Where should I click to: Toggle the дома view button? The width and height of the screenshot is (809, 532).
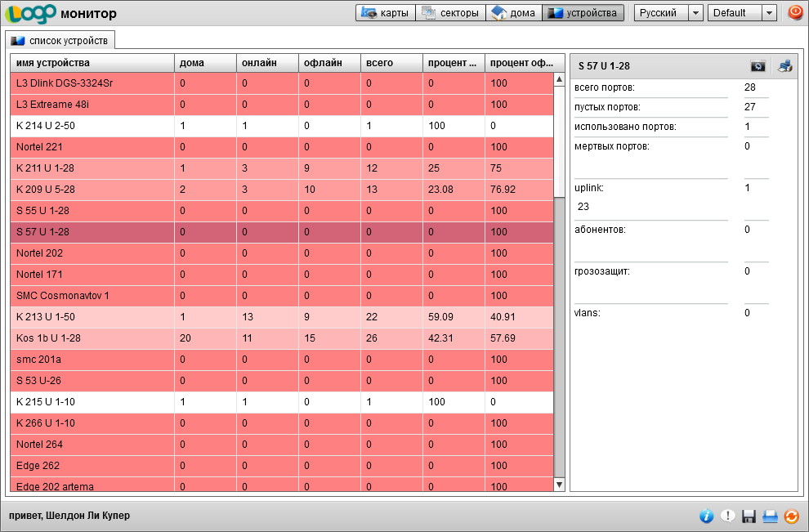pyautogui.click(x=514, y=13)
